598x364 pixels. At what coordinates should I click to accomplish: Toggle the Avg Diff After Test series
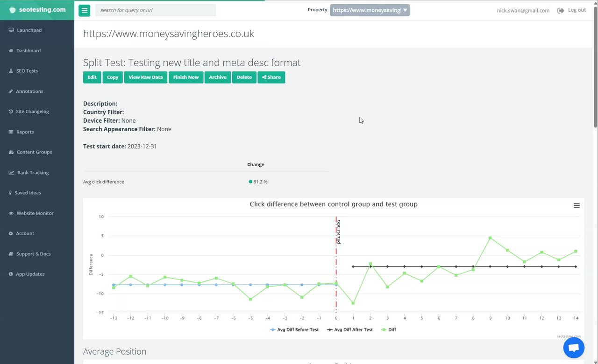click(350, 329)
